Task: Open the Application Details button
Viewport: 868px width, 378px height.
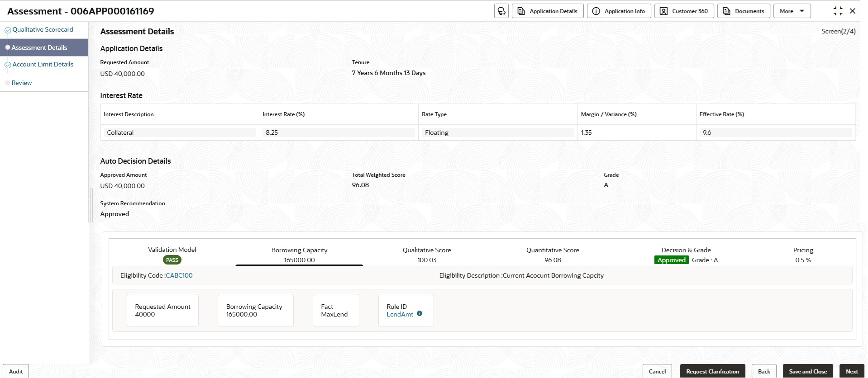Action: pyautogui.click(x=548, y=11)
